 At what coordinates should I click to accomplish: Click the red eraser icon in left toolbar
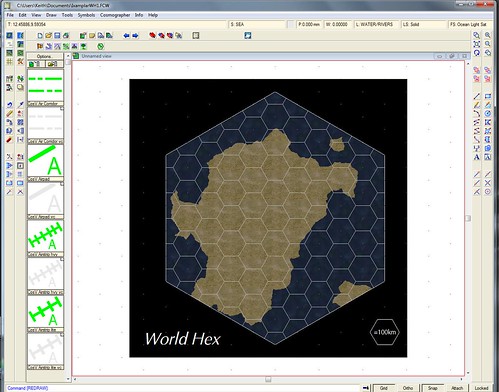point(9,140)
